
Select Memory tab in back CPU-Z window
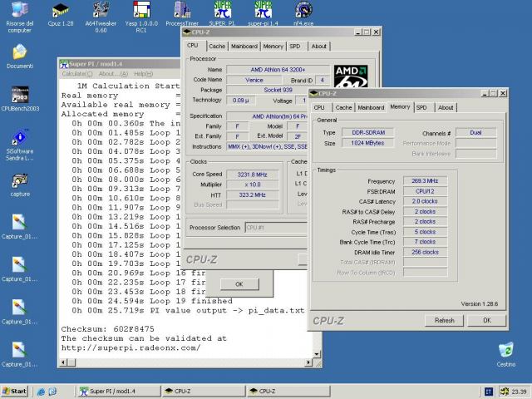[x=273, y=47]
